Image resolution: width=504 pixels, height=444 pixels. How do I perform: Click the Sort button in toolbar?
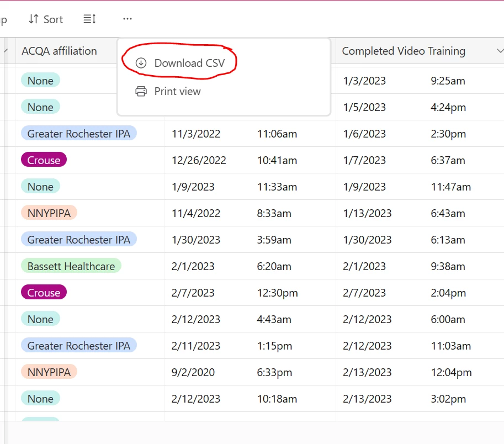(46, 19)
